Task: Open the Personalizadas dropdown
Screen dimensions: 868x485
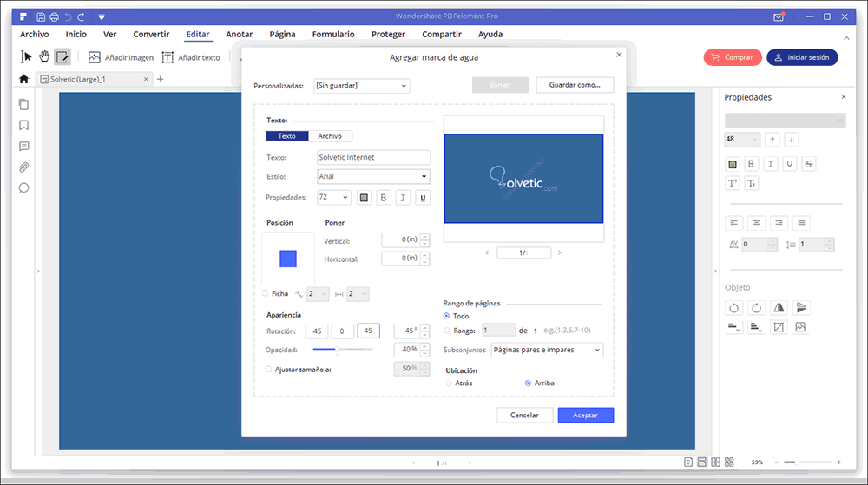Action: coord(361,86)
